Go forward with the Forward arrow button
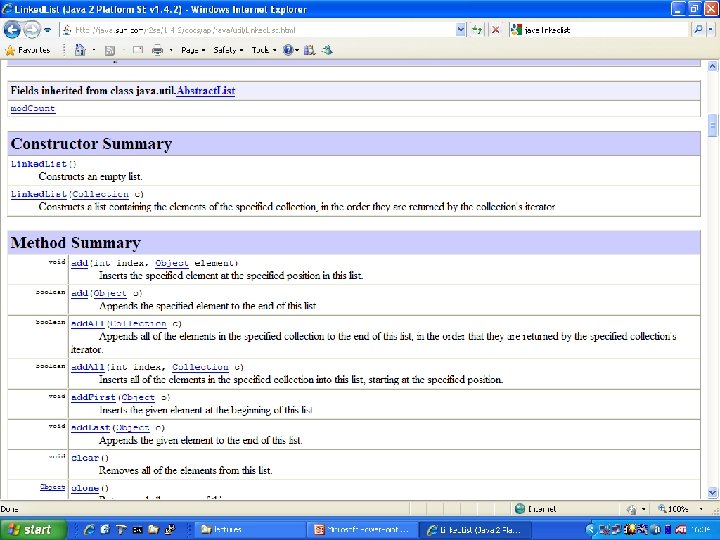 pos(32,30)
